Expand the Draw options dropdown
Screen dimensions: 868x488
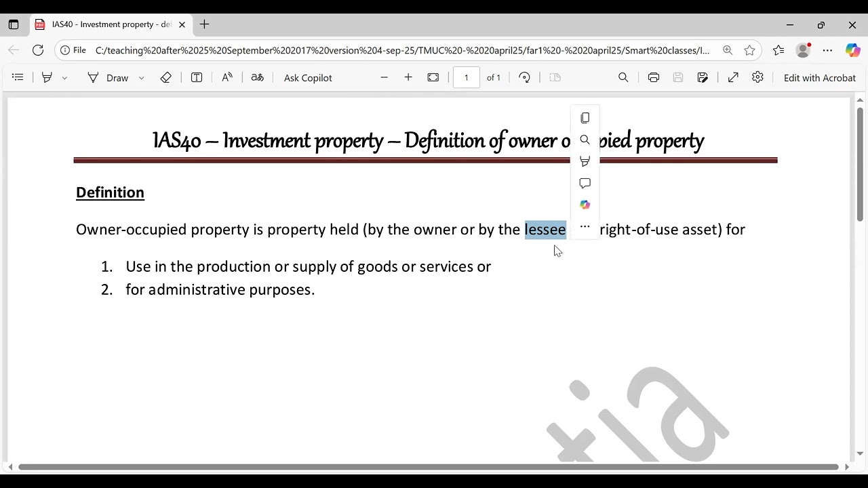(x=141, y=78)
